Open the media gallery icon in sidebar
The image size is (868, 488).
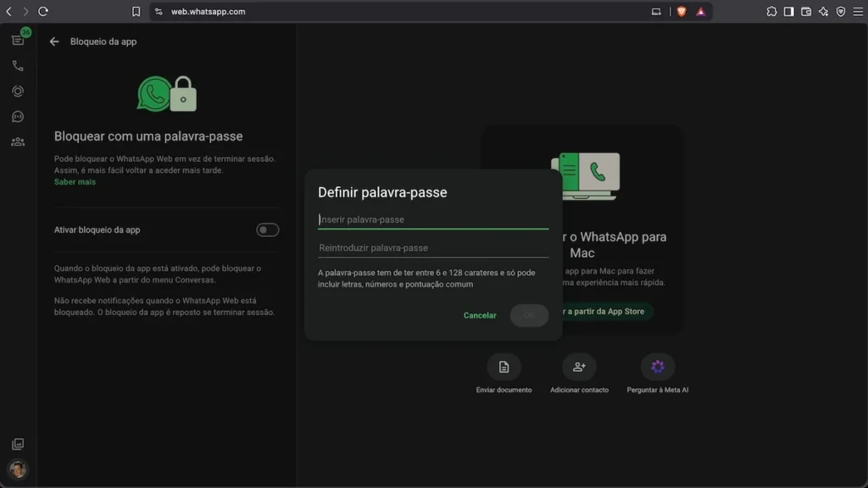[x=18, y=444]
